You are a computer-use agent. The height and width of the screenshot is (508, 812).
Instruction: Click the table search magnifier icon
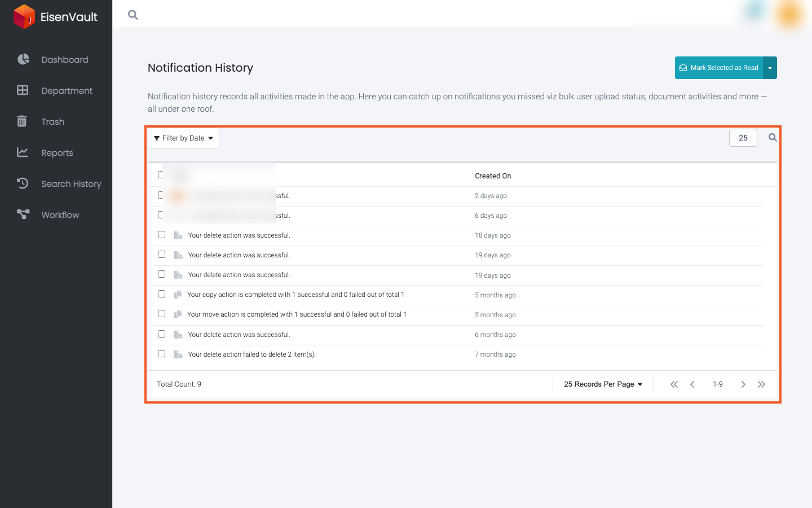coord(773,138)
